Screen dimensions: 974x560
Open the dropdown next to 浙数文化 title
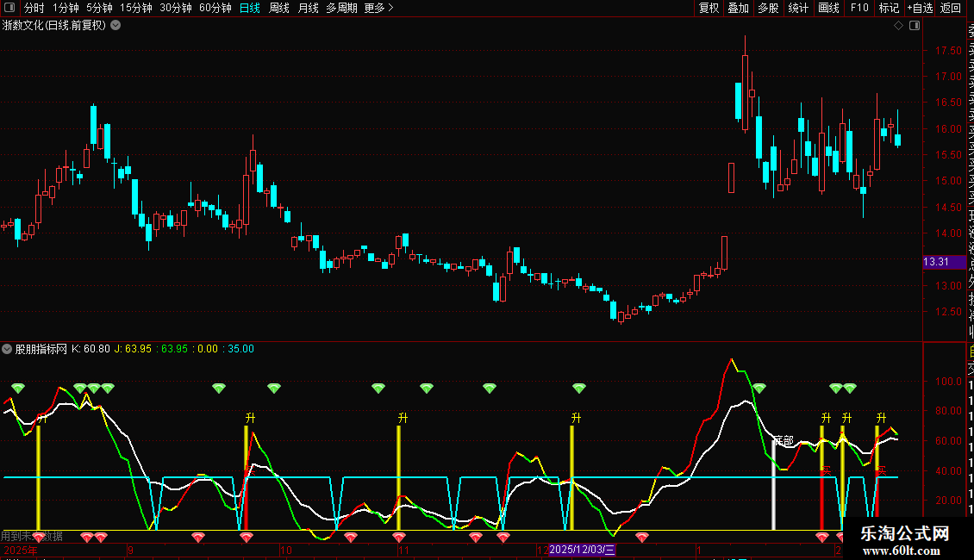(116, 26)
